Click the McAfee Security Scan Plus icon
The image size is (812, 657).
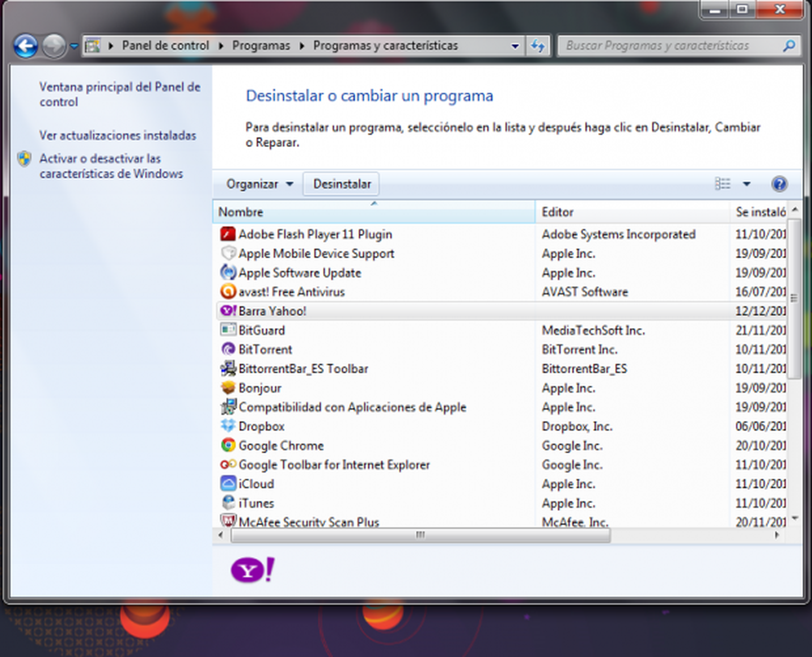228,521
